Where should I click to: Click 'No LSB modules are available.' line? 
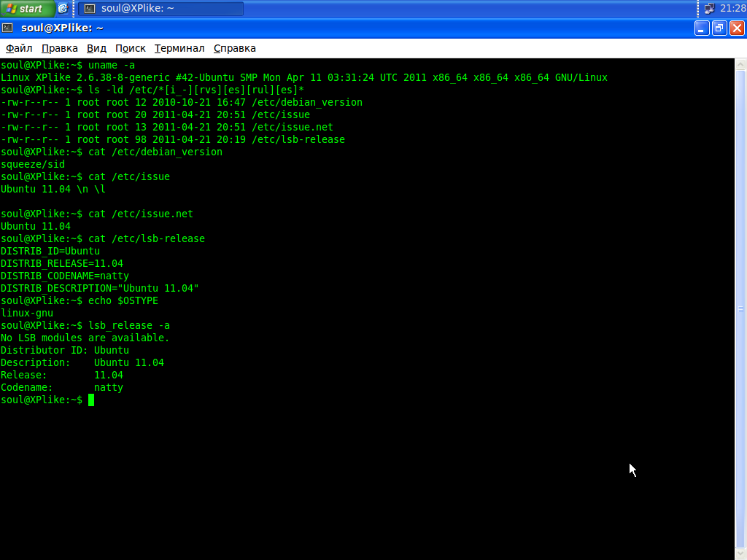[x=85, y=338]
